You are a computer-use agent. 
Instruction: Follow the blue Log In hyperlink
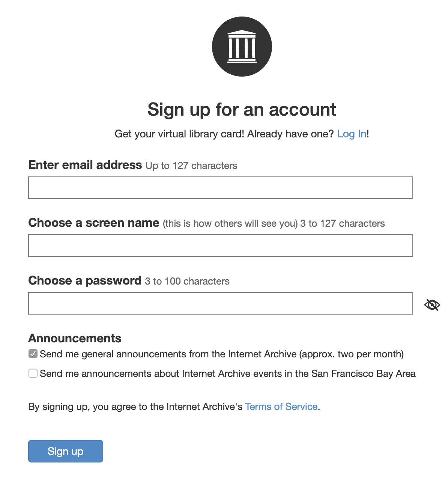(x=351, y=134)
